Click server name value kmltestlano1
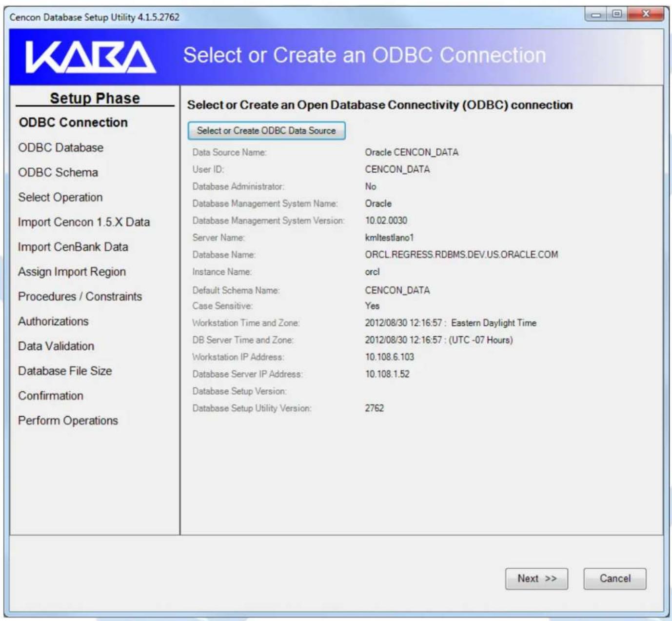The image size is (672, 621). point(389,238)
